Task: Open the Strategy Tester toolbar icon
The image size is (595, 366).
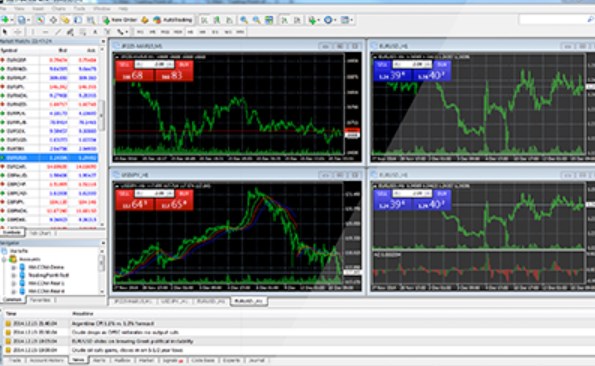Action: coord(91,20)
